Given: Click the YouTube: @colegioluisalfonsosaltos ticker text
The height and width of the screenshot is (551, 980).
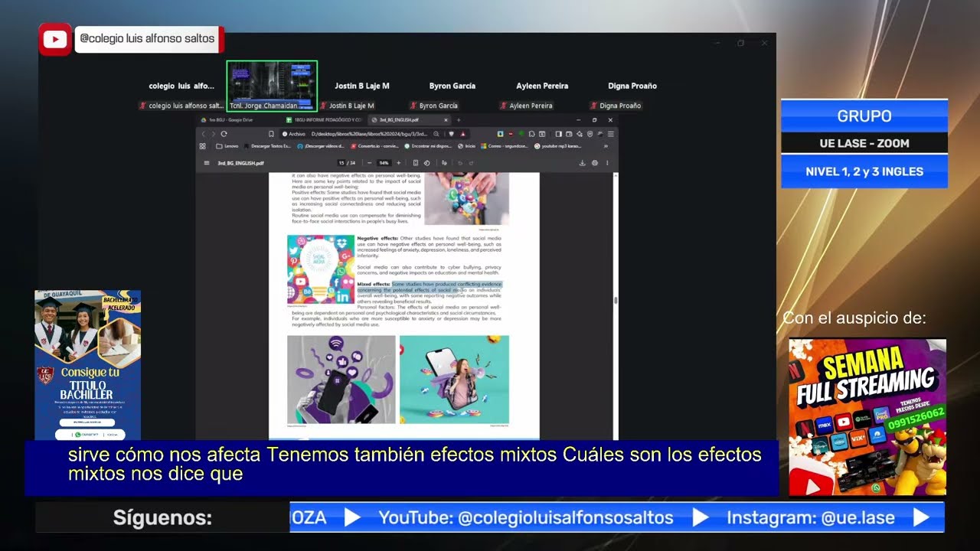Looking at the screenshot, I should (526, 518).
